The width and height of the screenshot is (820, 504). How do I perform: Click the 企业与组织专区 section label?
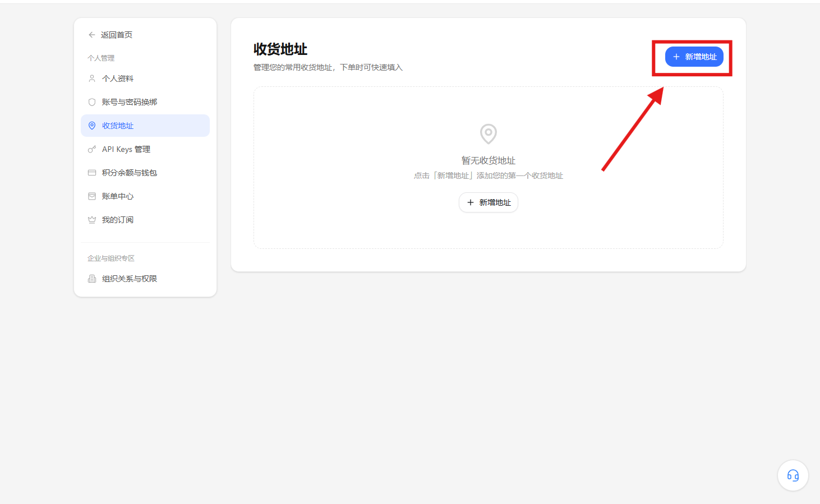click(111, 258)
